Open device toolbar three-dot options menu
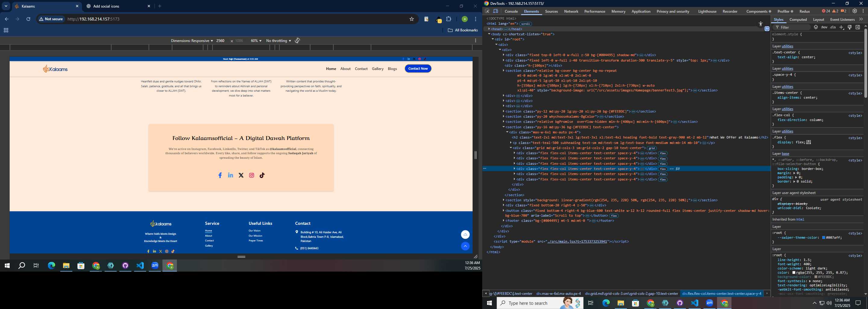868x309 pixels. pyautogui.click(x=476, y=40)
